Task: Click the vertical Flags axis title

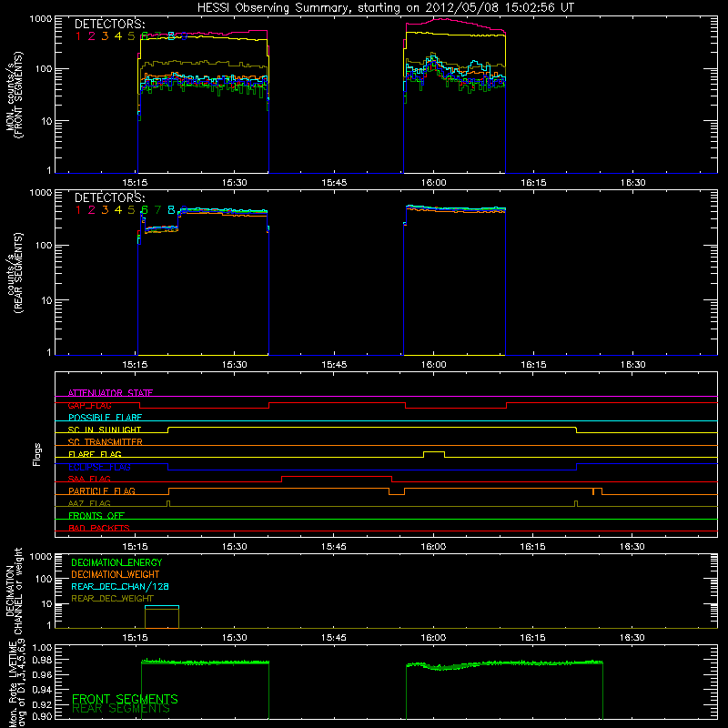Action: tap(36, 454)
